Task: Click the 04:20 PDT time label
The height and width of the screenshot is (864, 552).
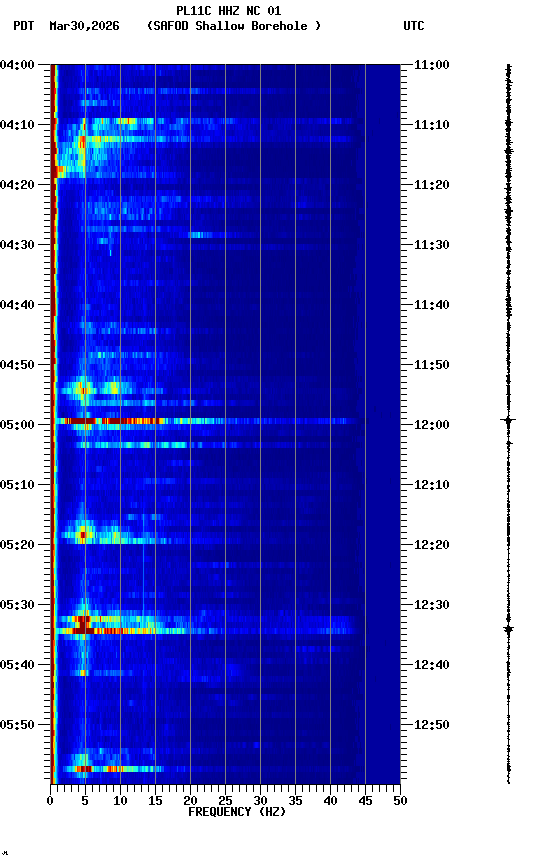Action: pyautogui.click(x=17, y=185)
